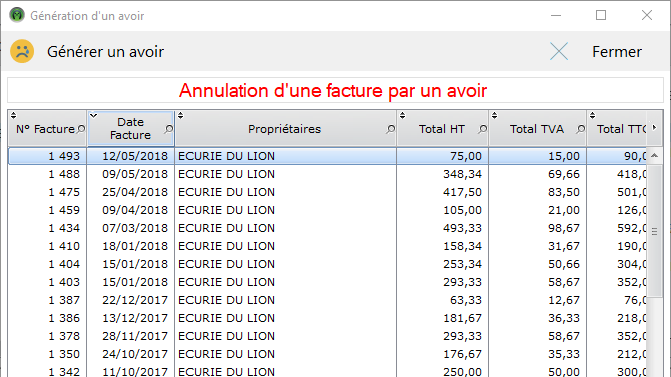The height and width of the screenshot is (377, 671).
Task: Click the magnifier in Total TVA header
Action: point(580,129)
